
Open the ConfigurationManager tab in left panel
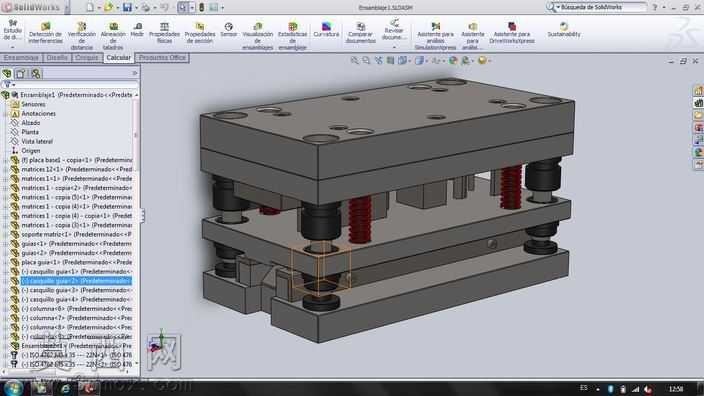[35, 73]
